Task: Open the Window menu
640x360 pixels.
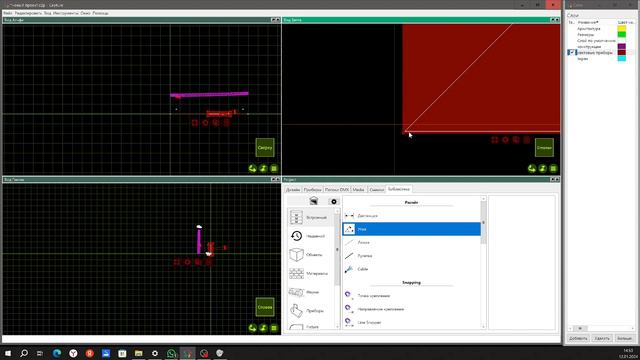Action: [85, 13]
